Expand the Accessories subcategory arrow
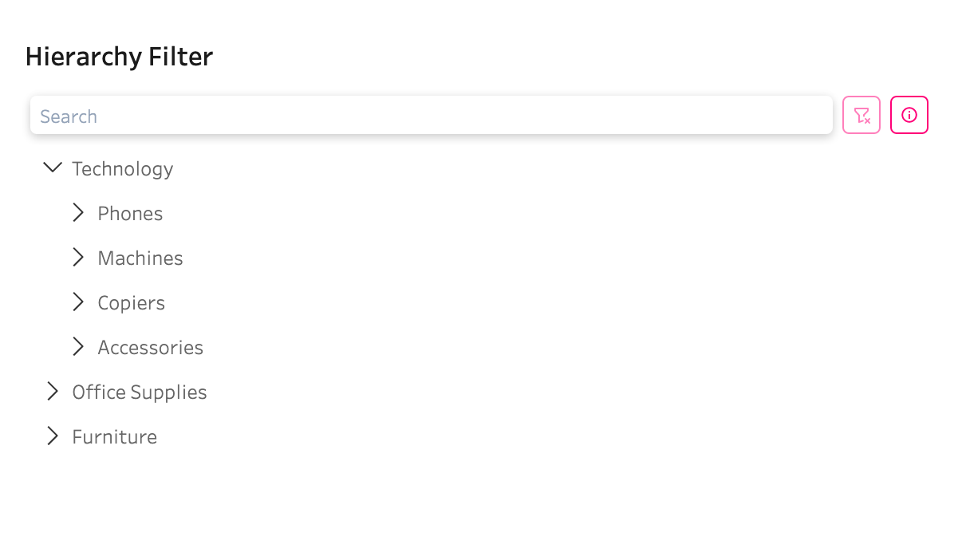This screenshot has width=962, height=560. [x=78, y=346]
